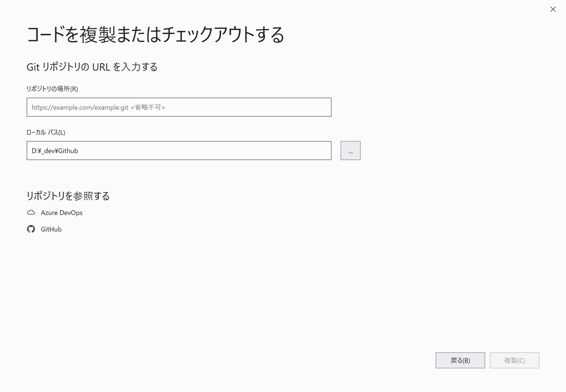Click the リポジトリを参照する heading
The image size is (566, 392).
click(x=67, y=196)
